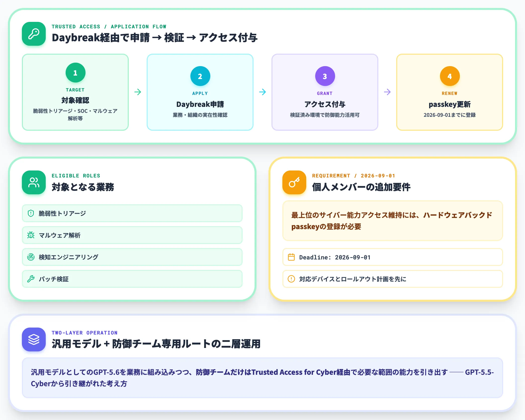
Task: Click the green step 1 circle
Action: [76, 73]
